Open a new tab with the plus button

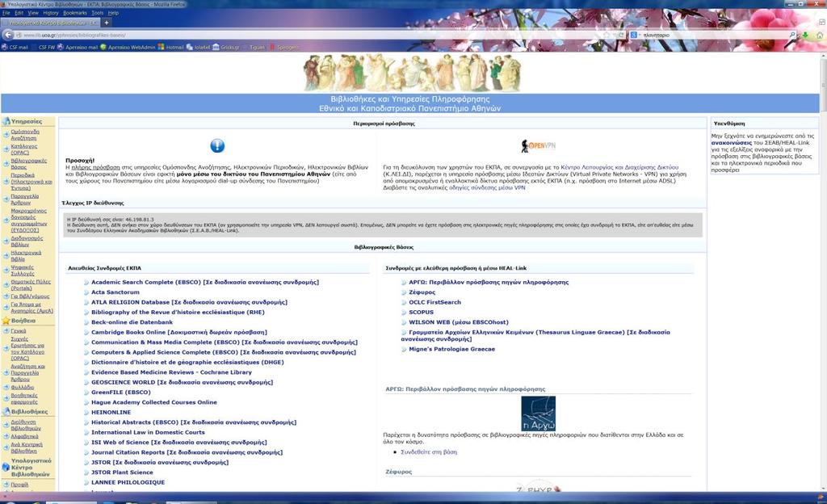[x=106, y=23]
